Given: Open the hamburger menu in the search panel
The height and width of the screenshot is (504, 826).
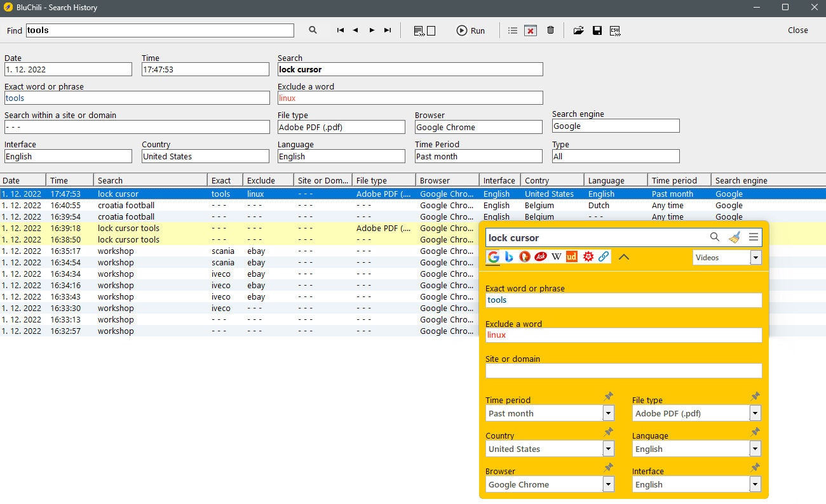Looking at the screenshot, I should [754, 237].
